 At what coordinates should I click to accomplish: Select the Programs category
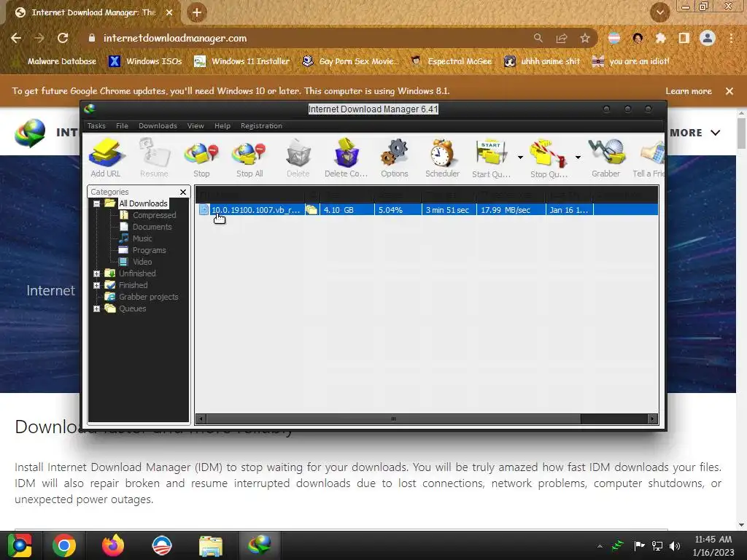coord(149,250)
